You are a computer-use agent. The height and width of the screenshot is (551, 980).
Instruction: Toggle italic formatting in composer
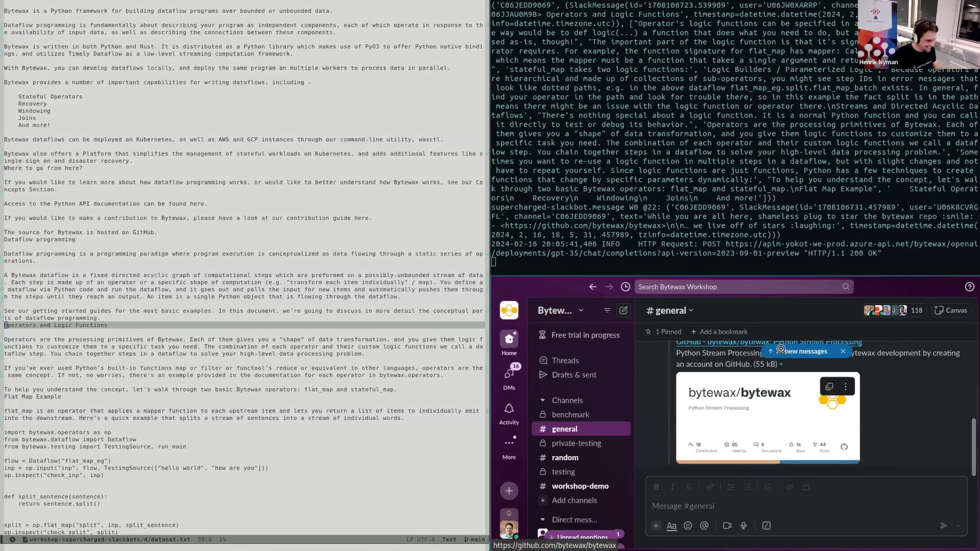tap(672, 487)
